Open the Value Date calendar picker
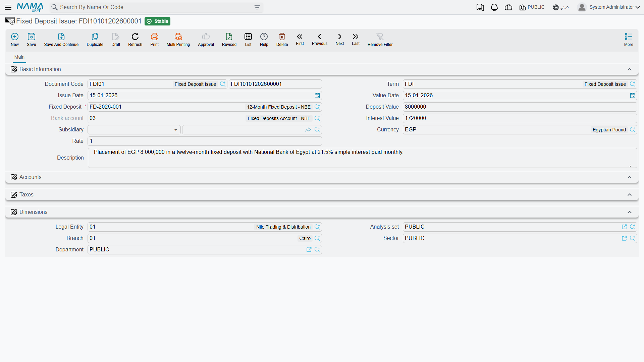This screenshot has width=644, height=362. click(633, 96)
